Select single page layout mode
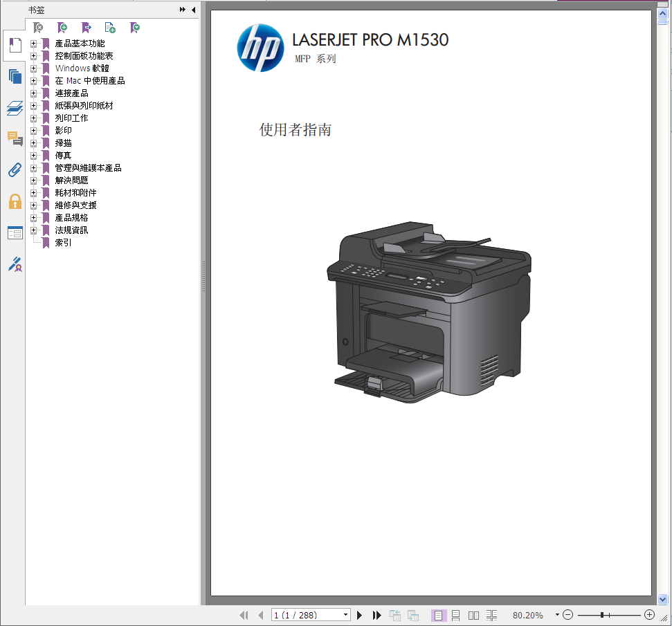The width and height of the screenshot is (672, 626). tap(439, 616)
